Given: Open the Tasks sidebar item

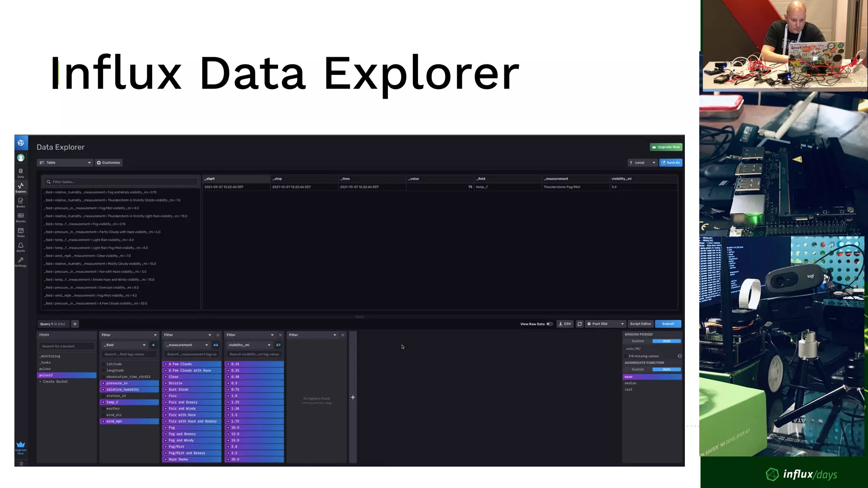Looking at the screenshot, I should (20, 232).
